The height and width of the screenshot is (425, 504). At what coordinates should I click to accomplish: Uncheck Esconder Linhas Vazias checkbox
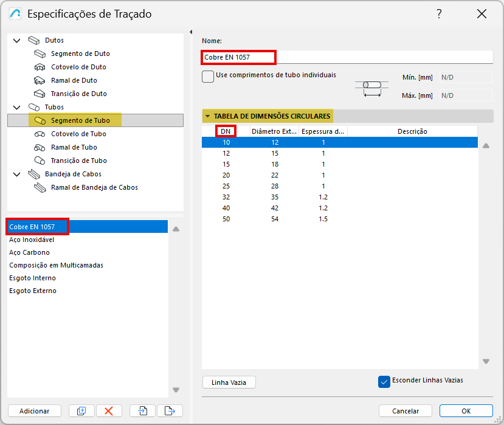pyautogui.click(x=384, y=382)
